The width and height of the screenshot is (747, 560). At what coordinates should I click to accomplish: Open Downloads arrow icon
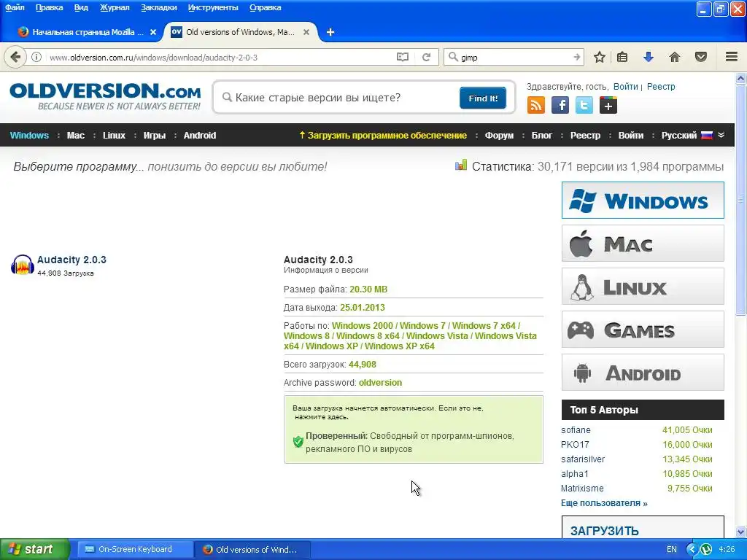point(649,57)
